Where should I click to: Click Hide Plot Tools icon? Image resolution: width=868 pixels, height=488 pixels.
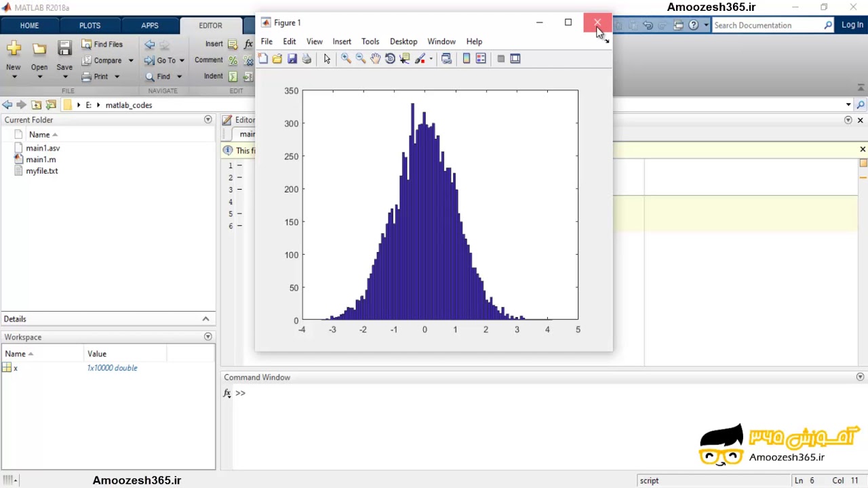(501, 59)
